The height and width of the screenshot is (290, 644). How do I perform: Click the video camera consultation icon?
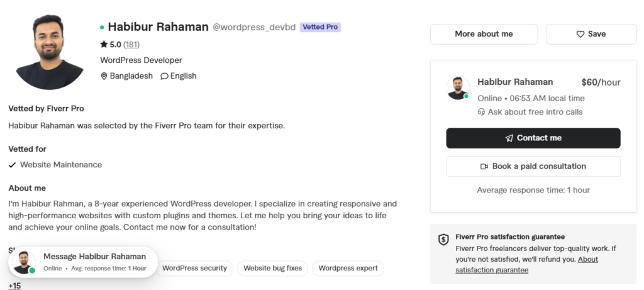[484, 166]
